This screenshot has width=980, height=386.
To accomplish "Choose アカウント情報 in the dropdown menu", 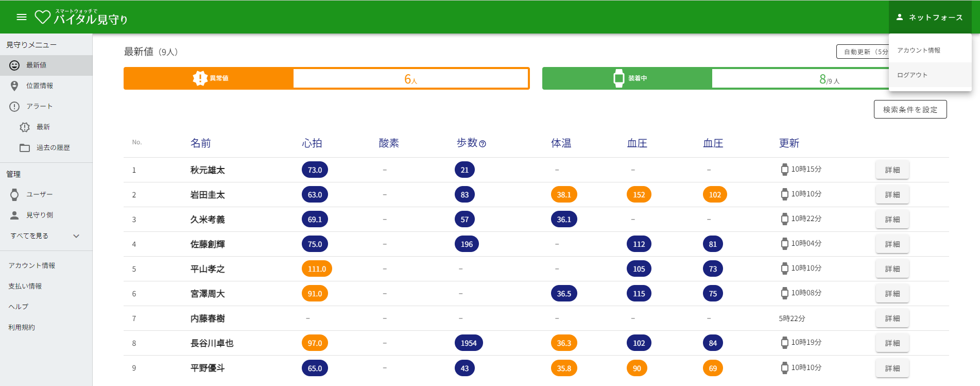I will [919, 50].
